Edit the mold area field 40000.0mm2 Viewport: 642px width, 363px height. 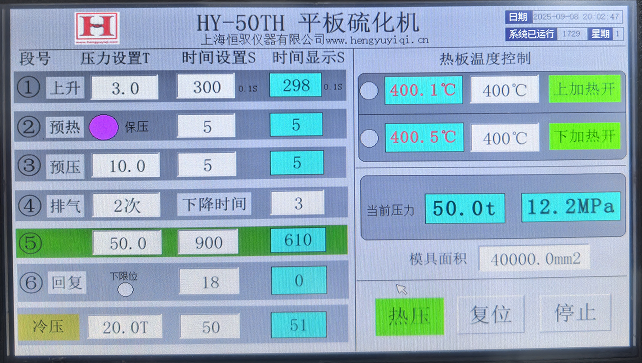pyautogui.click(x=535, y=258)
